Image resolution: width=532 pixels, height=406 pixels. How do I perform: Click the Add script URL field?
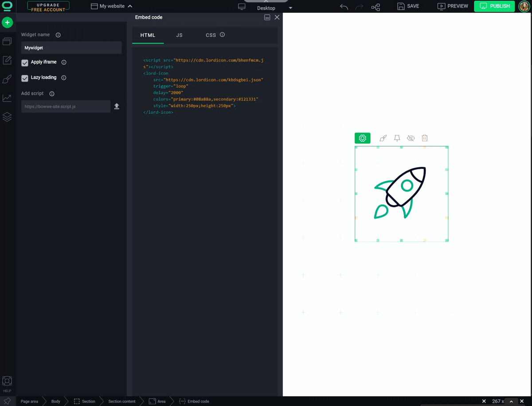66,106
